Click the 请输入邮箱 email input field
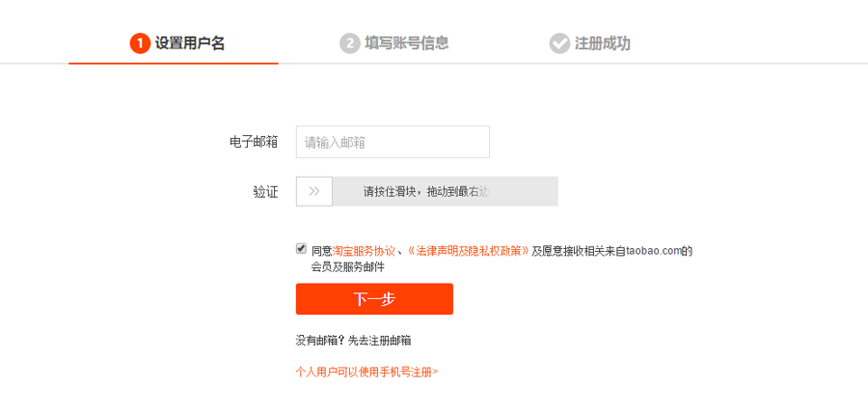 pos(393,142)
